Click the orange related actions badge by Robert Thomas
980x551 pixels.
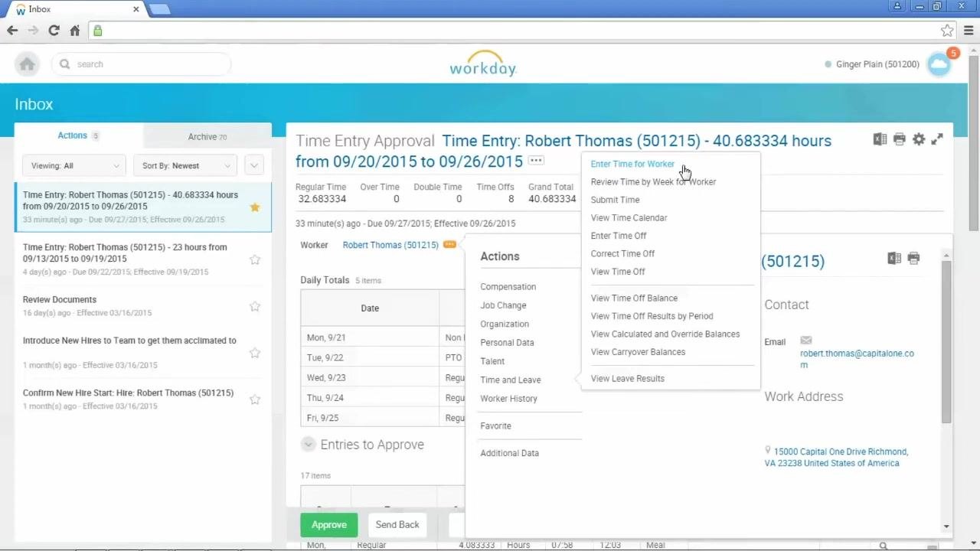449,245
